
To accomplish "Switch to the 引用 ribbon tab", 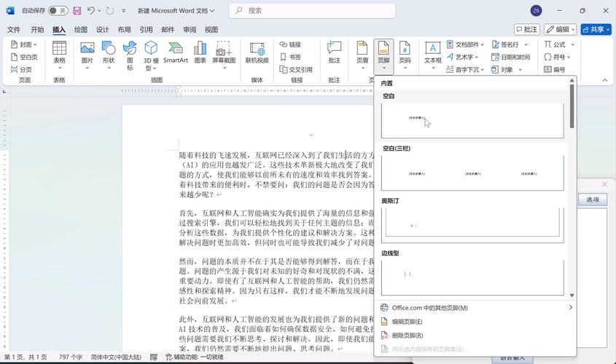I will [146, 29].
